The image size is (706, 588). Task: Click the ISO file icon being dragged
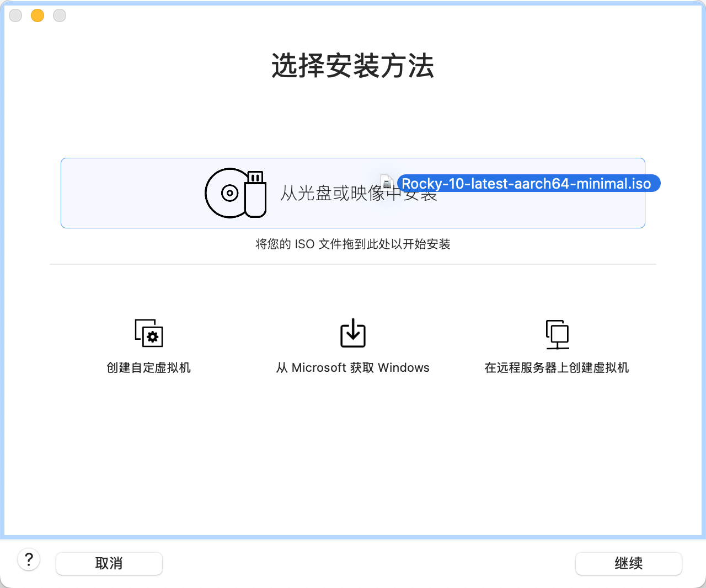point(388,183)
